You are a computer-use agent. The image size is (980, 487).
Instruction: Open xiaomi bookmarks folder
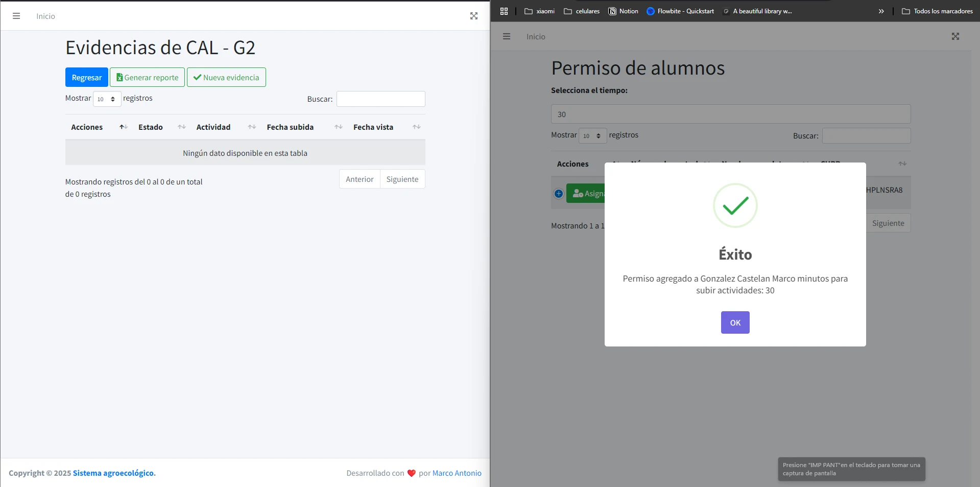click(x=539, y=11)
